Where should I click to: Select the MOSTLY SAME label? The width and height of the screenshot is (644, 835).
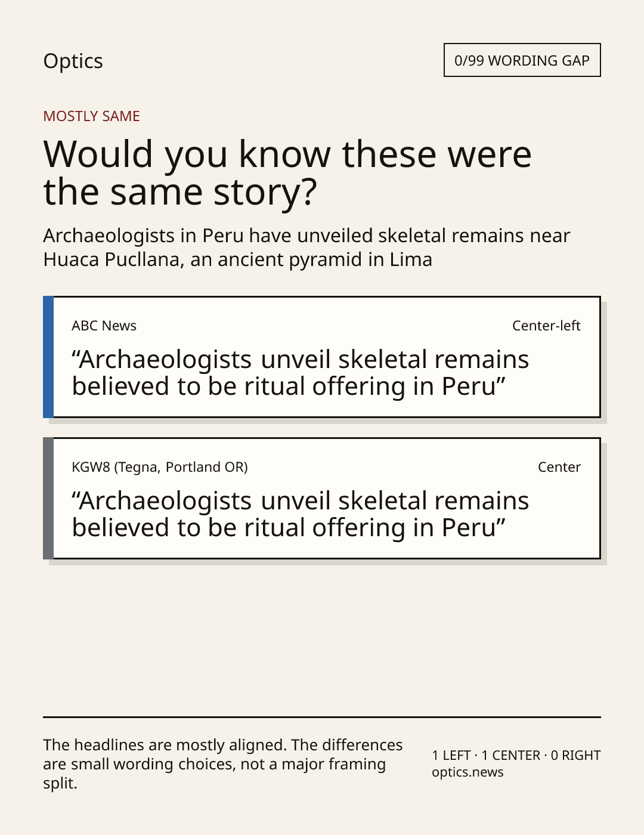(91, 116)
